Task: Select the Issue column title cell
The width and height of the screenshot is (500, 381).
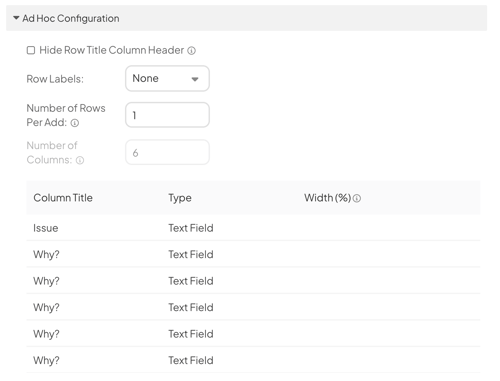Action: pos(46,228)
